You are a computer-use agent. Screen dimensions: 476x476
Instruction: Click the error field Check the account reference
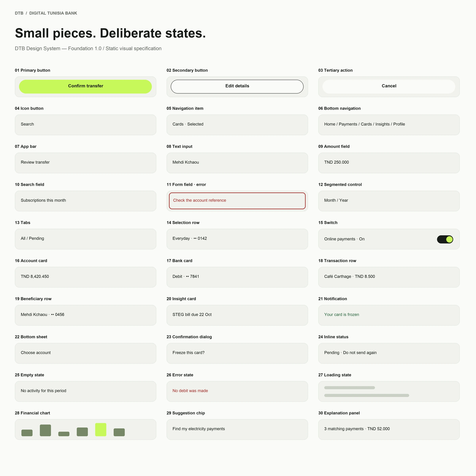point(237,201)
